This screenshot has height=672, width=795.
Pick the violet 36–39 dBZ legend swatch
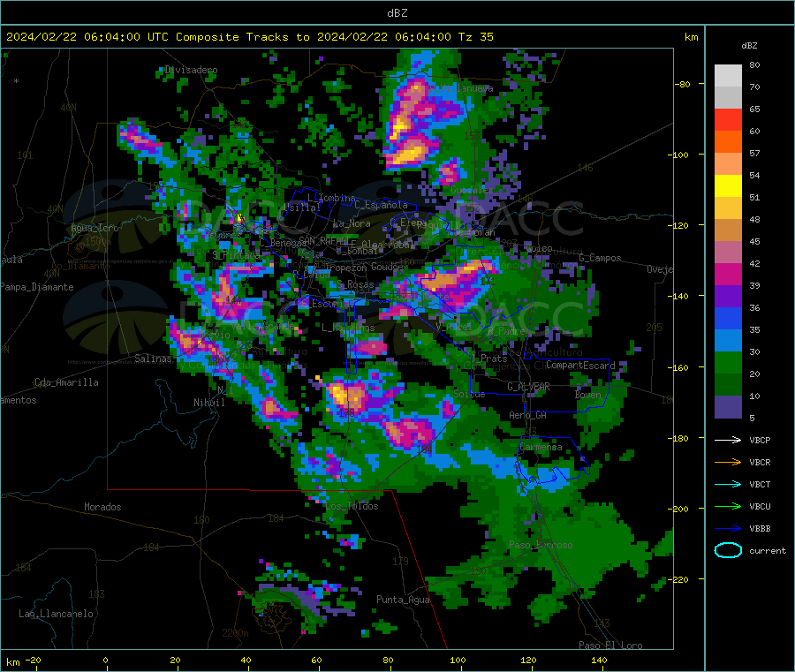tap(728, 297)
